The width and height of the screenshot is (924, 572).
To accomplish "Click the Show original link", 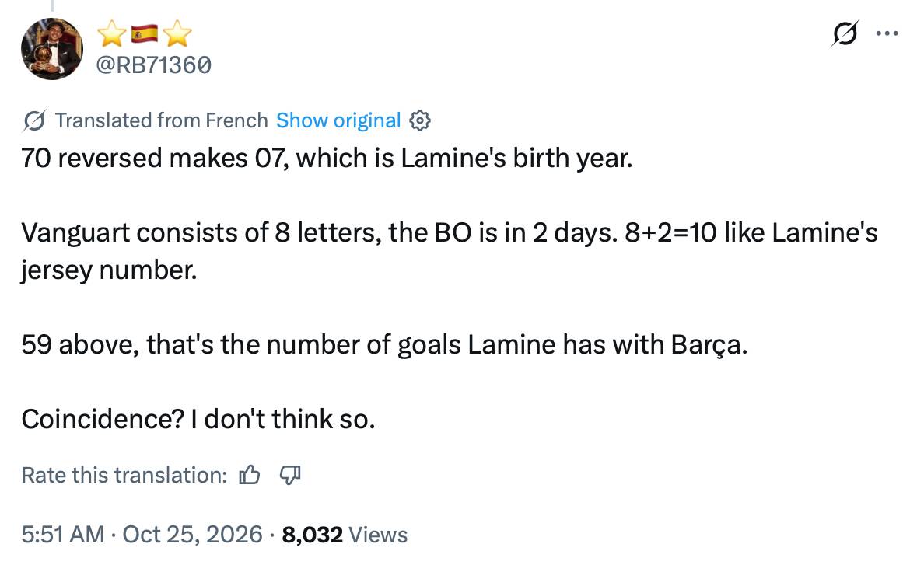I will pyautogui.click(x=338, y=120).
